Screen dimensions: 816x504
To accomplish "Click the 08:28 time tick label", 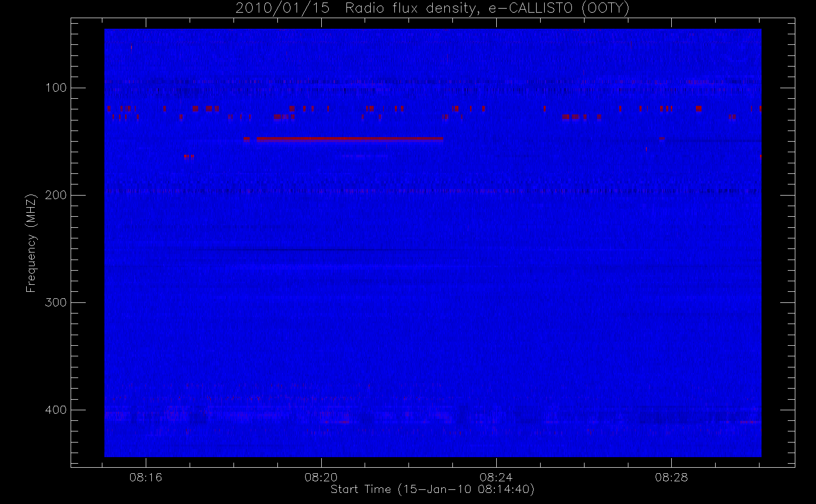I will (x=671, y=477).
